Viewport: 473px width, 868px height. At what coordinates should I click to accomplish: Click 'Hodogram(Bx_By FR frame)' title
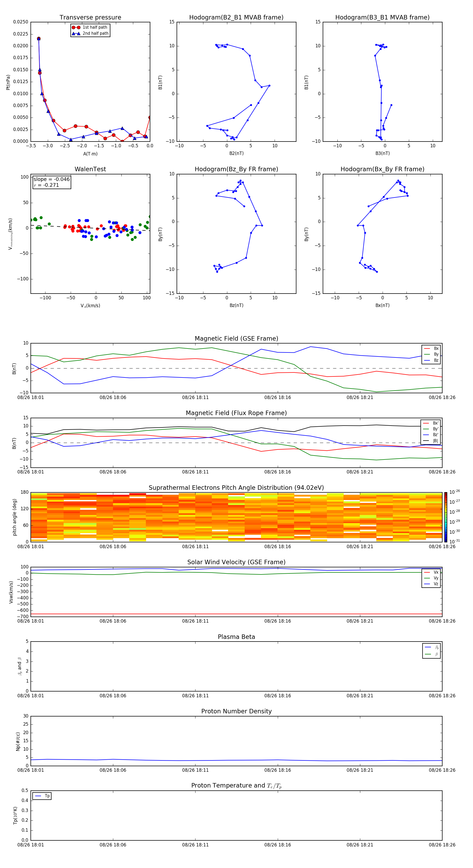[x=382, y=169]
